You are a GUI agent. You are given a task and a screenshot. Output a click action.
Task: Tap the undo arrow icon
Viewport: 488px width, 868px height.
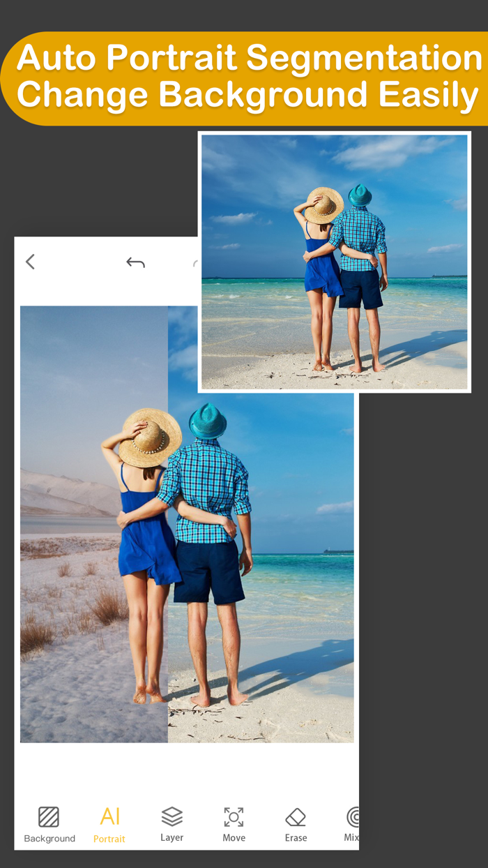tap(135, 262)
